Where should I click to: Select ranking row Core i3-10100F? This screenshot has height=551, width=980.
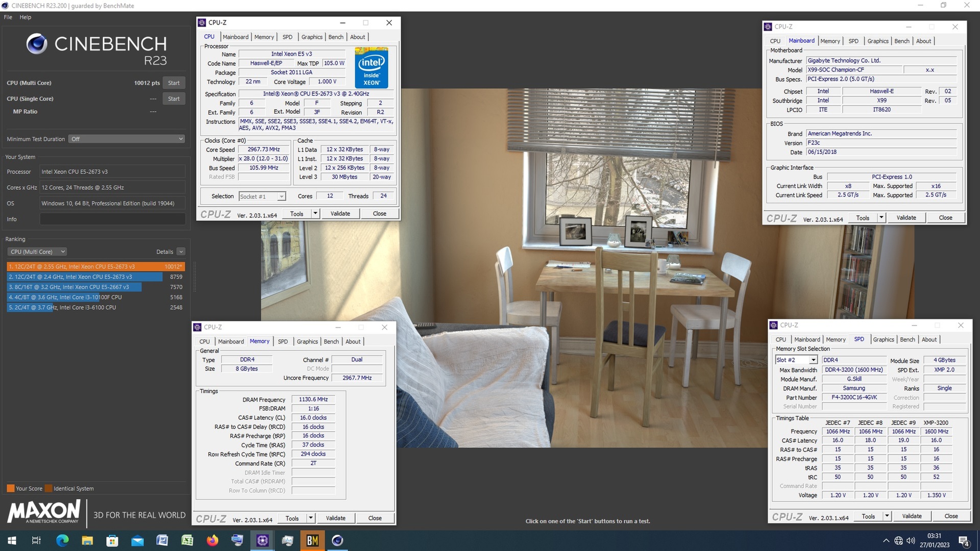(x=95, y=297)
